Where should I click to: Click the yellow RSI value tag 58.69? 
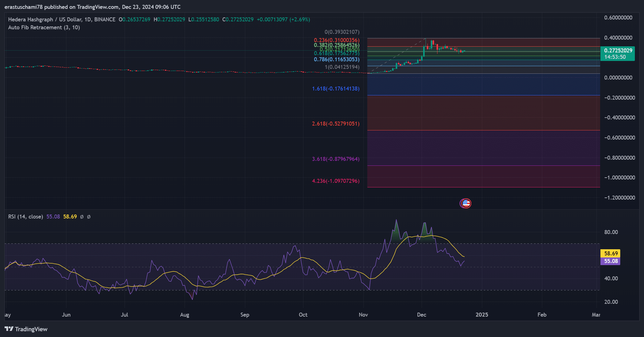click(610, 254)
